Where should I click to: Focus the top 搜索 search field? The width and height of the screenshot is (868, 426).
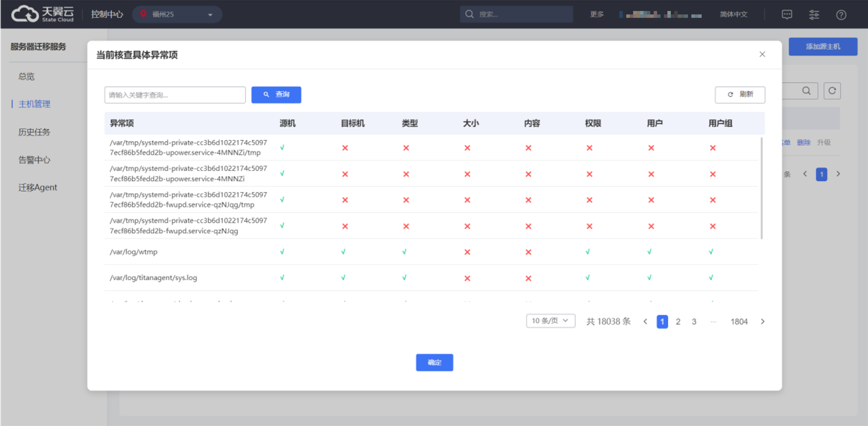(516, 14)
